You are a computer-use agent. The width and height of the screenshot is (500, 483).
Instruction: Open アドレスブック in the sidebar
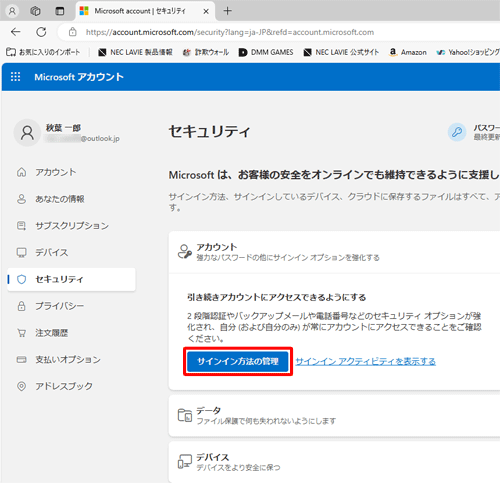71,386
